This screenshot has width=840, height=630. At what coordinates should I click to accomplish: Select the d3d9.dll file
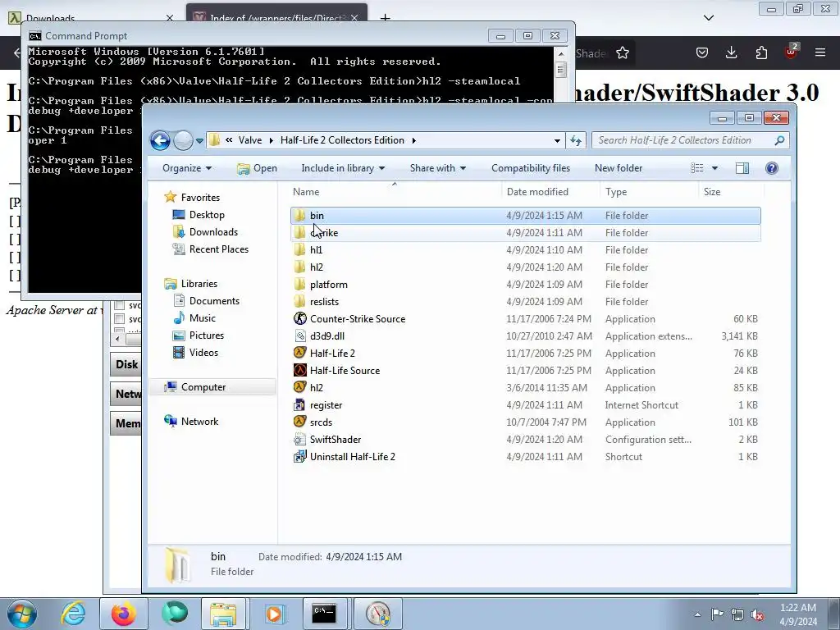click(x=526, y=336)
